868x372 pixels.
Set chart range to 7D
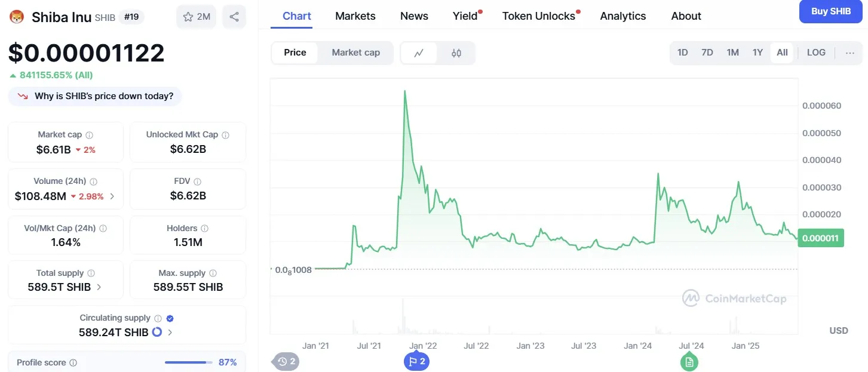(707, 53)
